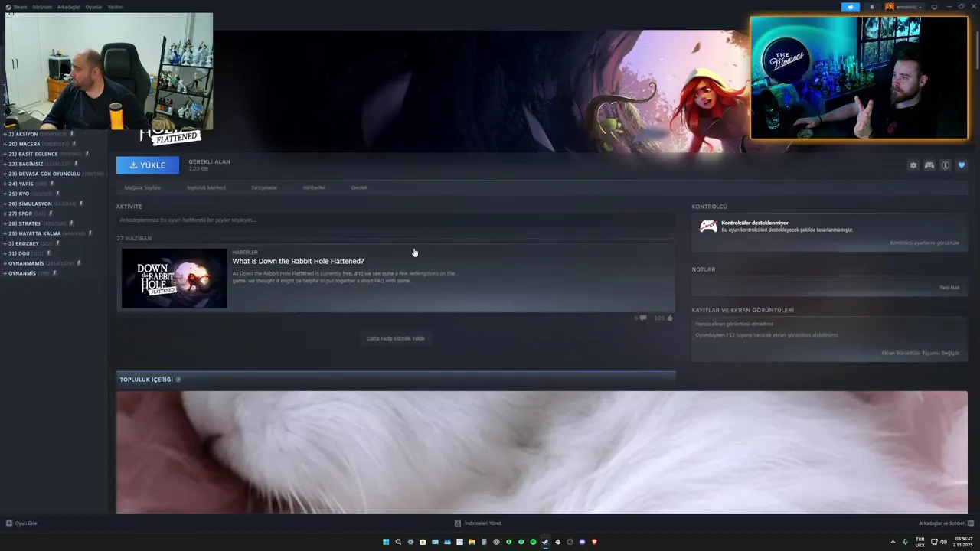Go to Mağaza Sayfası tab
This screenshot has width=980, height=551.
click(x=142, y=187)
